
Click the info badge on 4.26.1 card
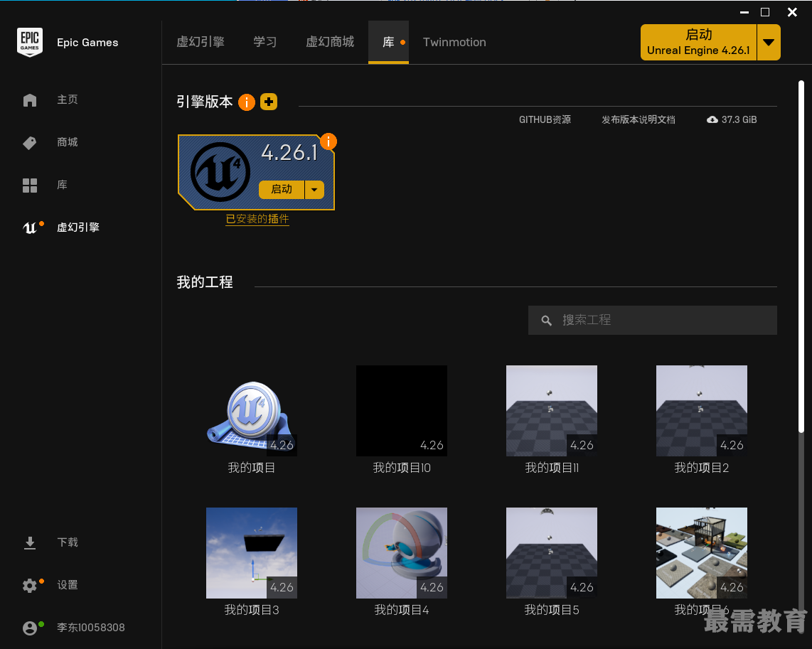coord(328,141)
